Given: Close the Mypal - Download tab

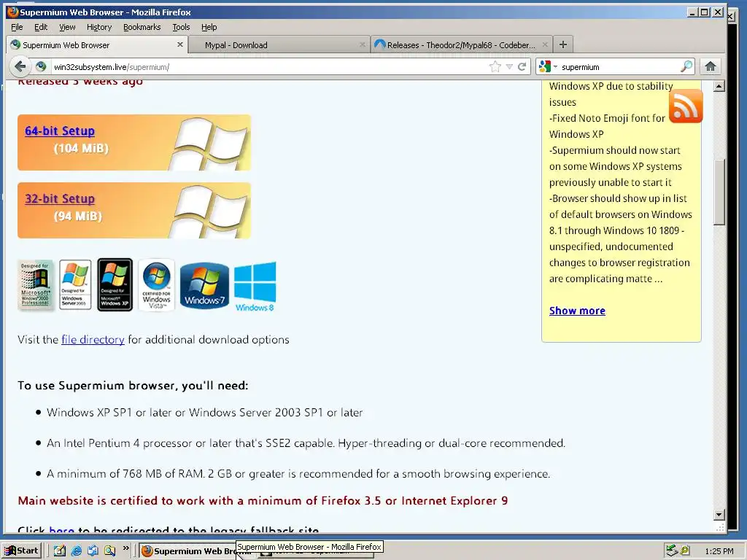Looking at the screenshot, I should (x=363, y=44).
